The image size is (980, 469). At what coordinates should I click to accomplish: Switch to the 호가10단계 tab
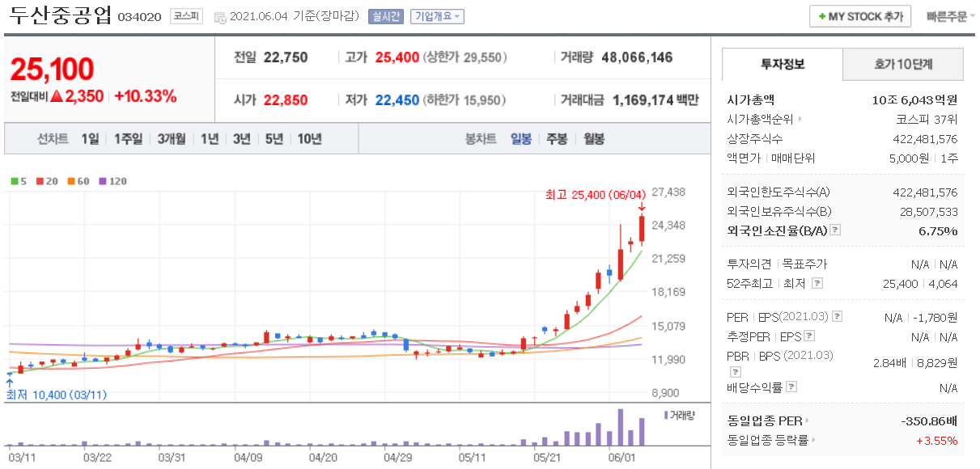pyautogui.click(x=903, y=64)
